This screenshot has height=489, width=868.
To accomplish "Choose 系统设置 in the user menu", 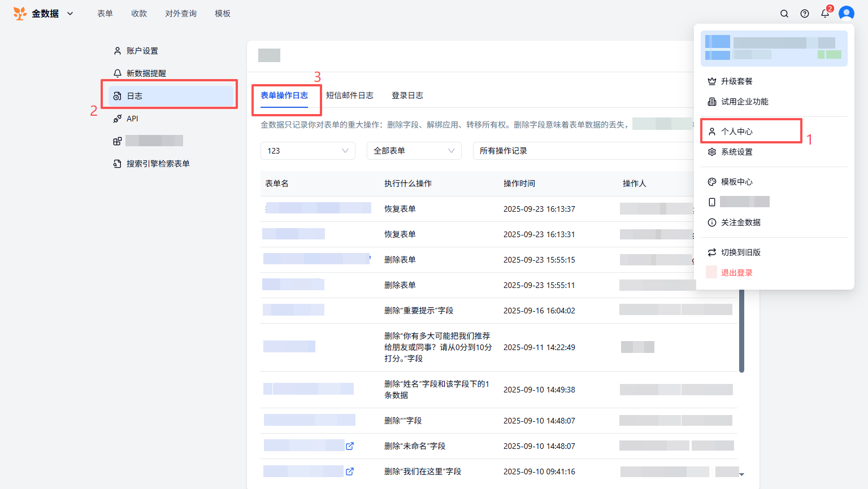I will [x=737, y=152].
